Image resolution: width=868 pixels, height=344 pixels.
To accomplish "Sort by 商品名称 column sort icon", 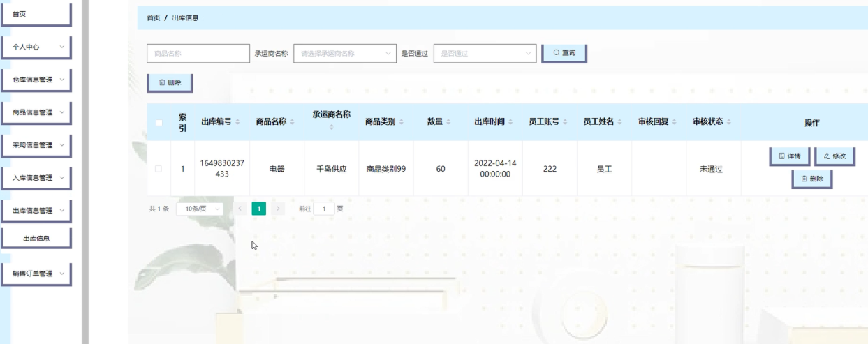I will tap(292, 122).
